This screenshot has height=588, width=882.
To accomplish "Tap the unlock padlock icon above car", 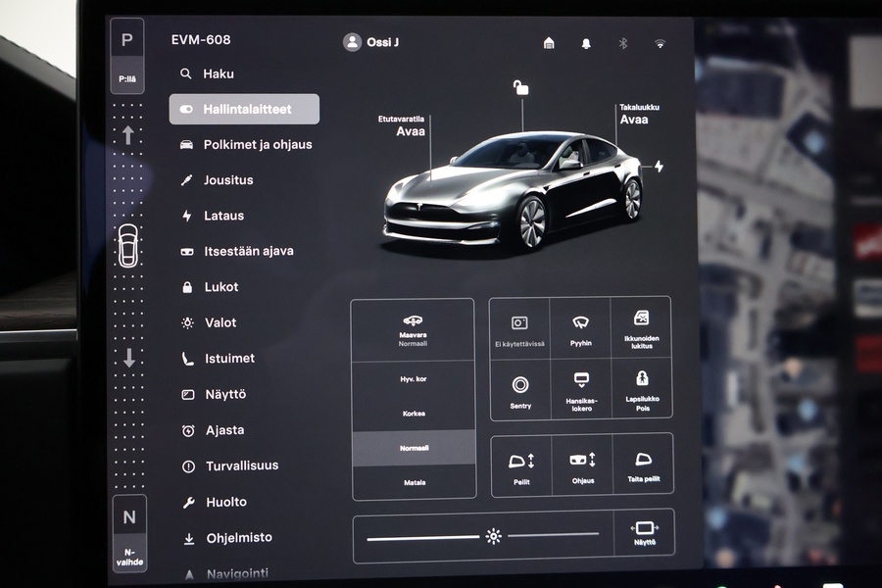I will click(x=521, y=88).
